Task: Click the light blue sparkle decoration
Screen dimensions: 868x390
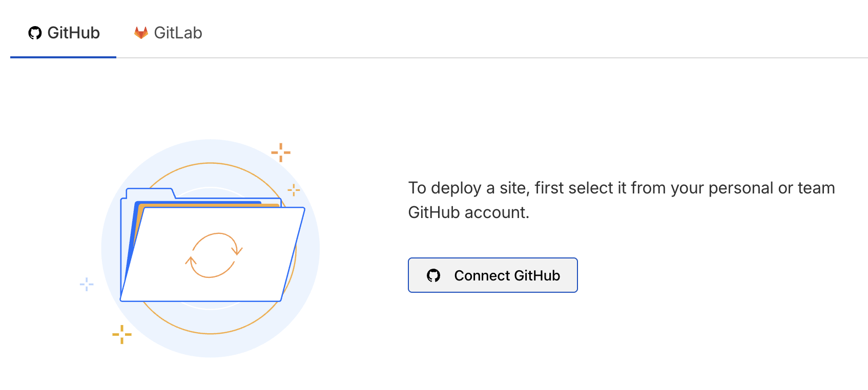Action: [x=87, y=284]
